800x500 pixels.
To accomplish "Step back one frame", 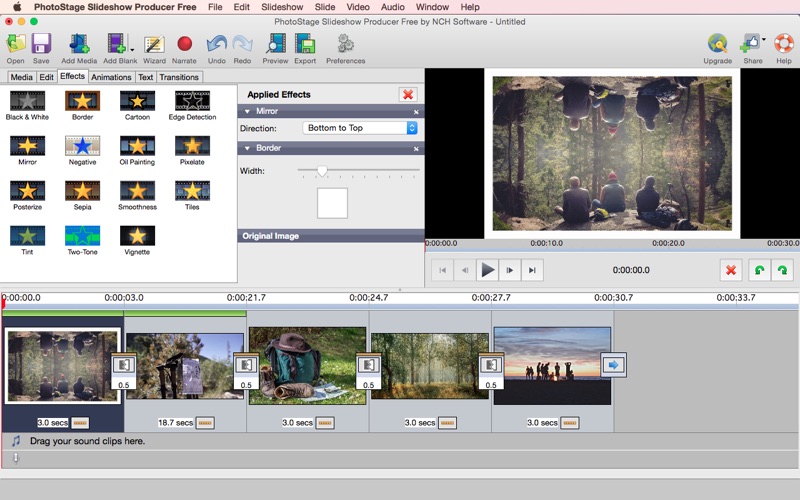I will click(465, 270).
